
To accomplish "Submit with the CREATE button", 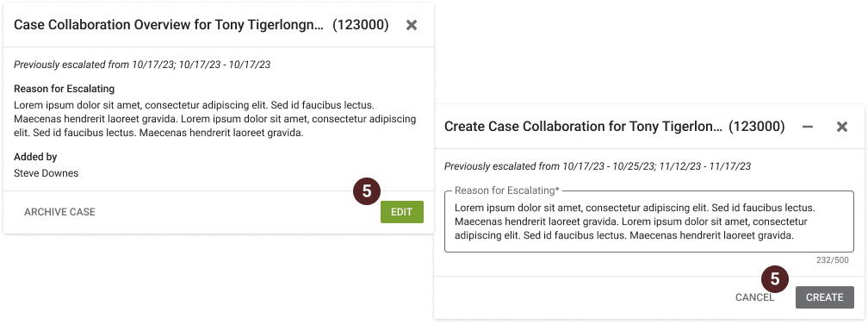I will 825,297.
